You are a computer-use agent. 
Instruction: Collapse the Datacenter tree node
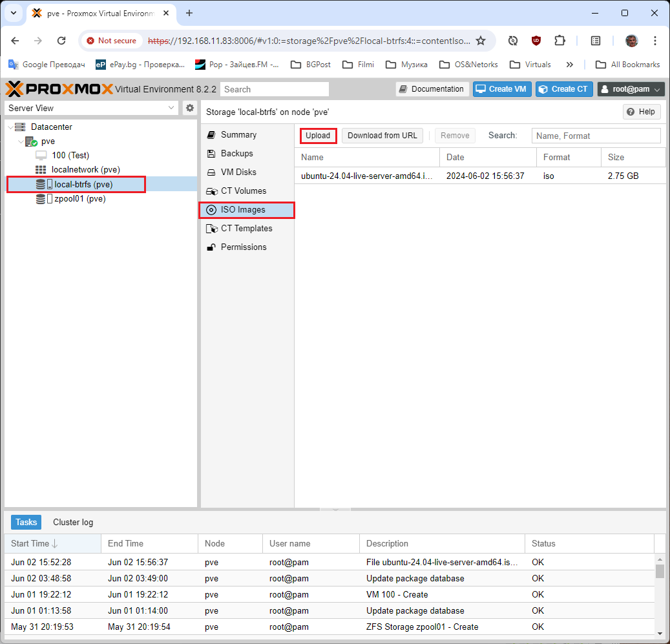pyautogui.click(x=10, y=127)
